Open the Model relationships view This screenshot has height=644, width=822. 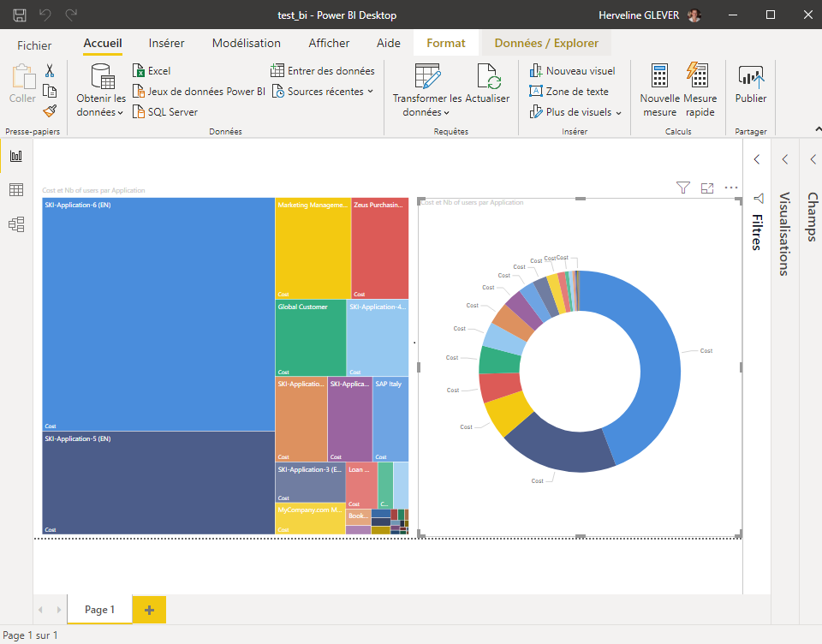tap(15, 224)
